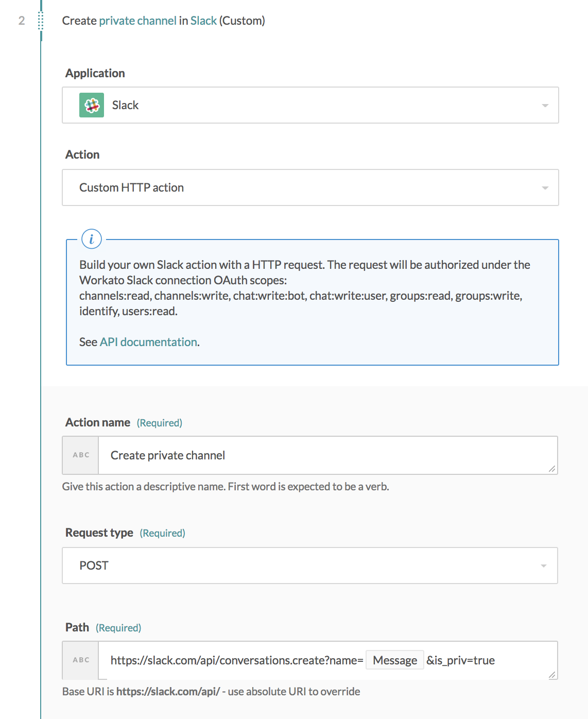Open the Action dropdown arrow
Image resolution: width=588 pixels, height=719 pixels.
[545, 188]
